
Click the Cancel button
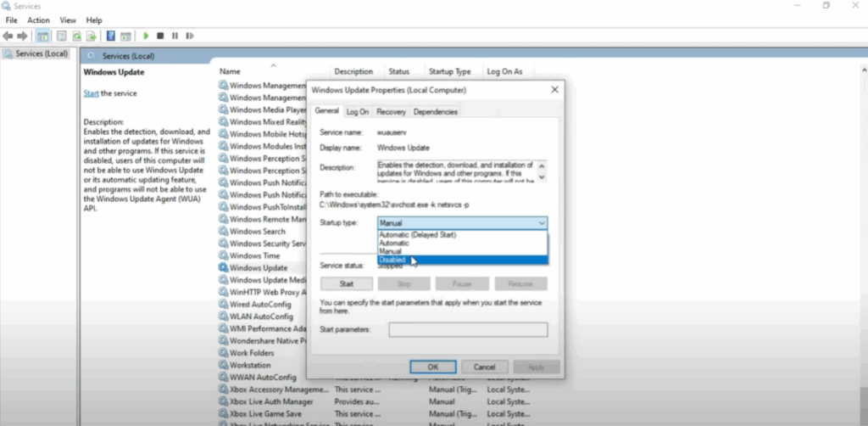click(484, 367)
